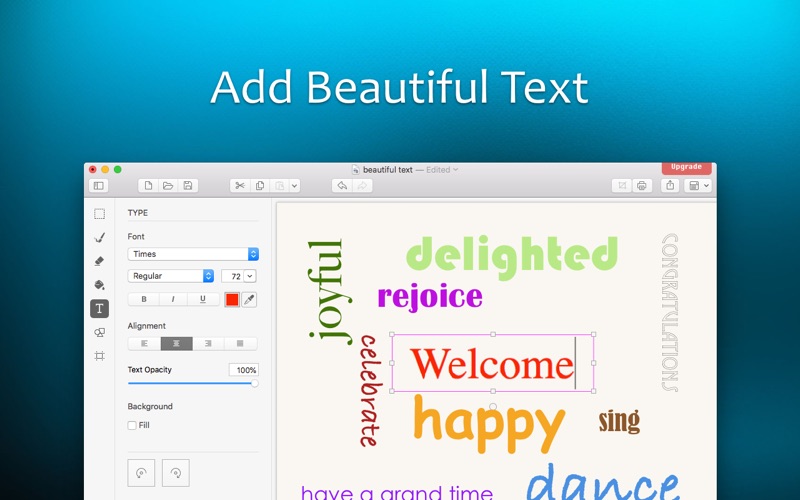Click the rotation handle below Welcome box
The height and width of the screenshot is (500, 800).
pyautogui.click(x=493, y=407)
